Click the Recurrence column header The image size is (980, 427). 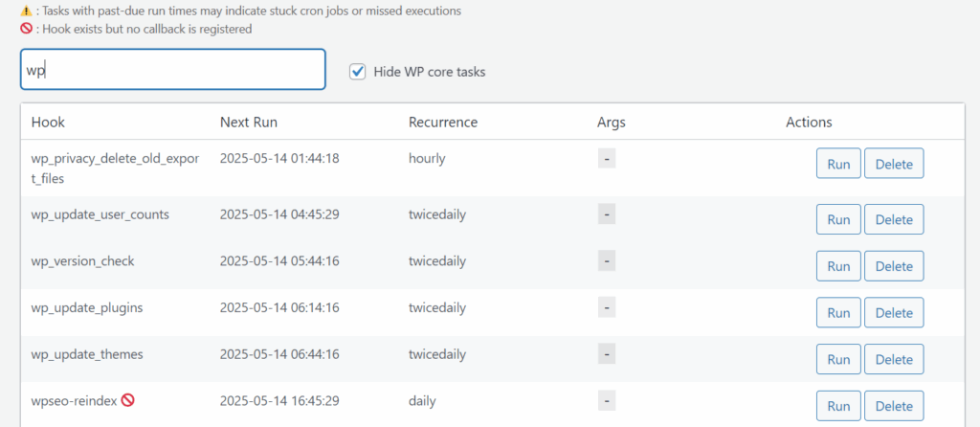point(442,123)
